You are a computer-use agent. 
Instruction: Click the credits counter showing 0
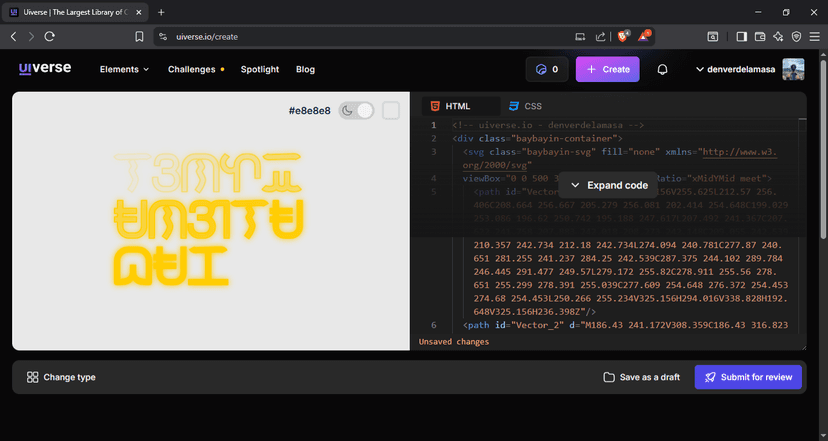(547, 70)
